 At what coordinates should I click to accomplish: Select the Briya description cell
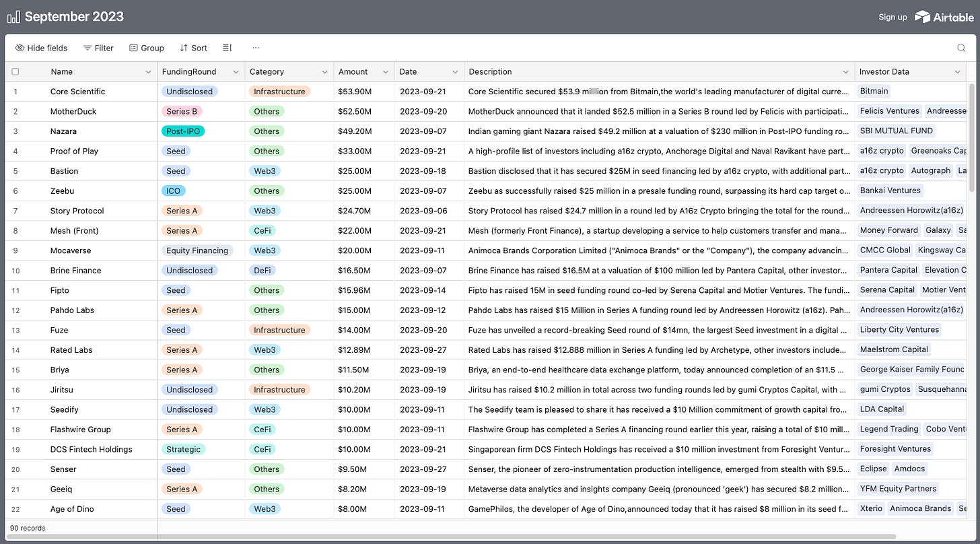click(x=659, y=370)
